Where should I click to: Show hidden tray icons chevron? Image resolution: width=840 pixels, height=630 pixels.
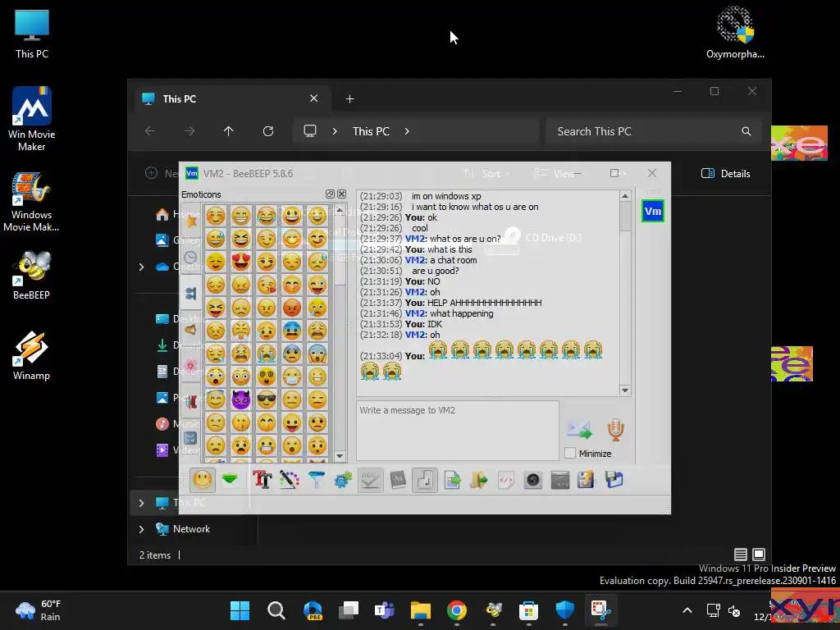coord(687,610)
